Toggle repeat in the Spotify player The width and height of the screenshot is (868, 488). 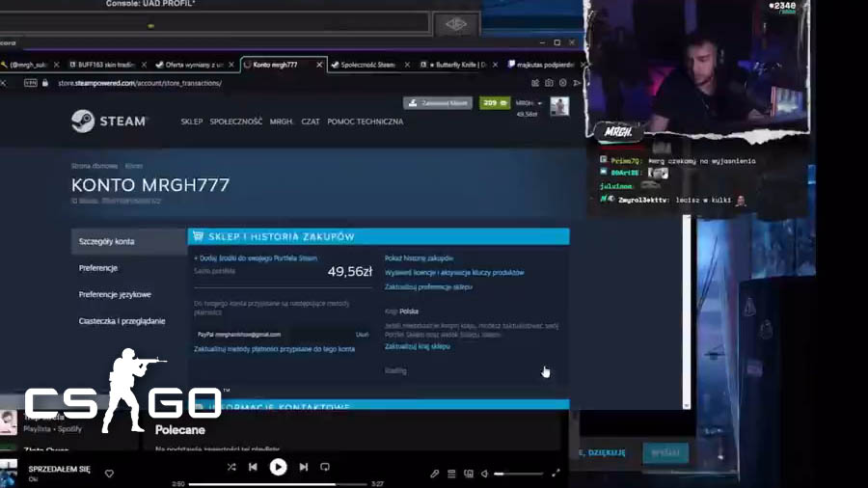pos(325,467)
